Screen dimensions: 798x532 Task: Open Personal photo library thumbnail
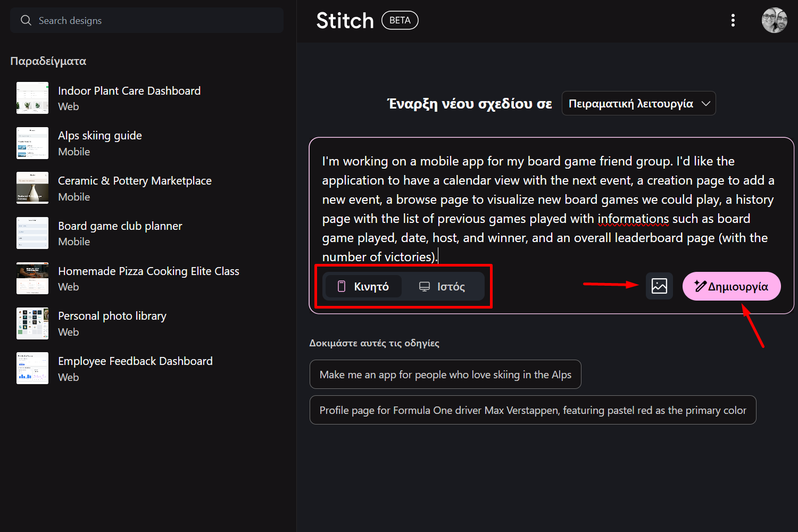pyautogui.click(x=32, y=323)
